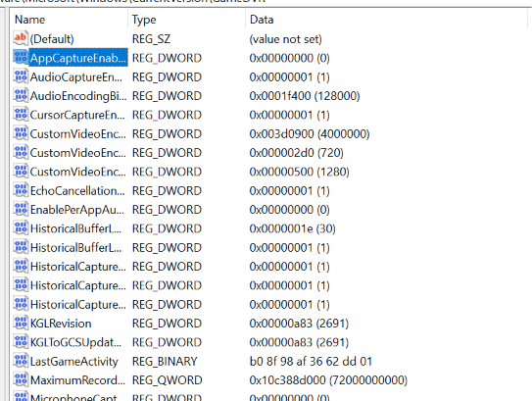Select the EnablePerAppAu... value name
Viewport: 532px width, 401px height.
tap(77, 210)
